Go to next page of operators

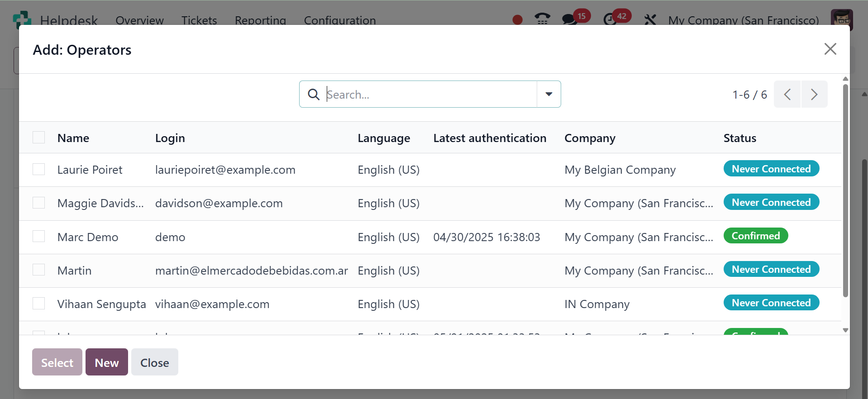[814, 94]
